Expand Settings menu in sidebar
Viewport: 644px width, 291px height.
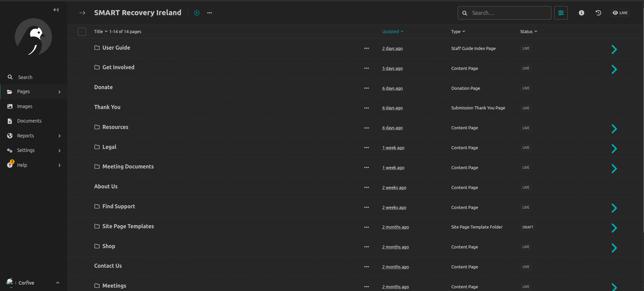tap(33, 150)
